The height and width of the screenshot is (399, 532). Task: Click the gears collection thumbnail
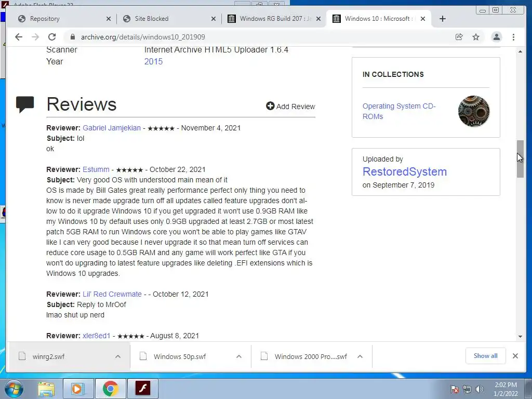[474, 111]
